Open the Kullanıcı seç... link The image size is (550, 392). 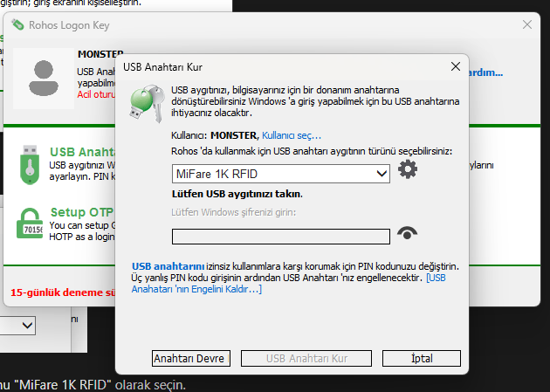point(292,135)
